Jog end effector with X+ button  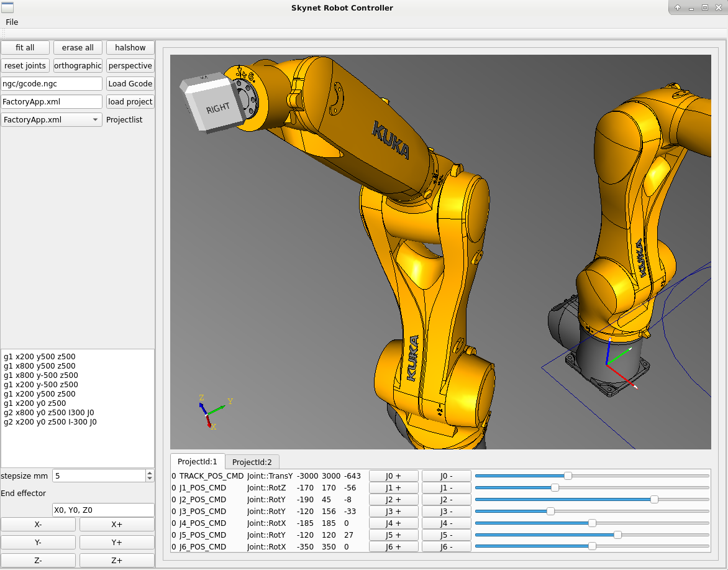point(117,524)
